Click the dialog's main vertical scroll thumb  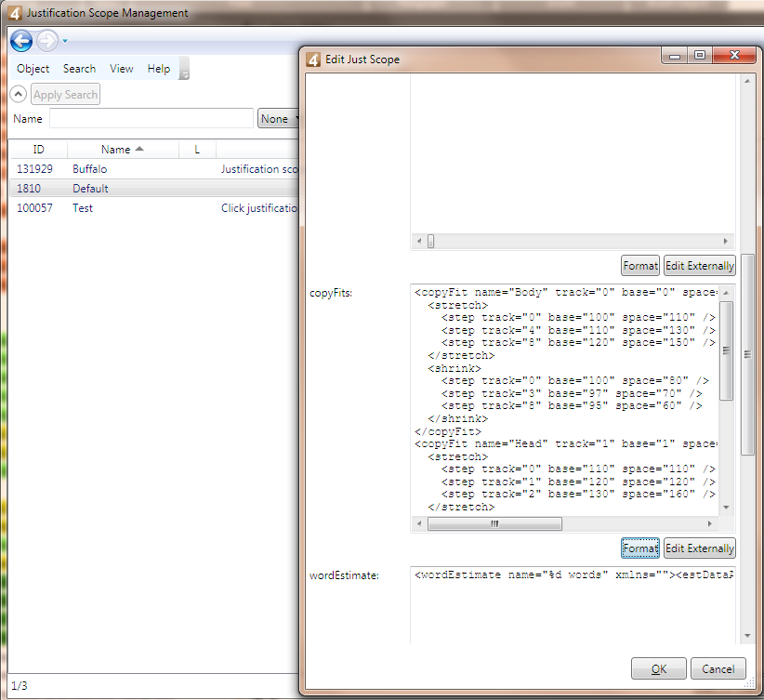747,354
